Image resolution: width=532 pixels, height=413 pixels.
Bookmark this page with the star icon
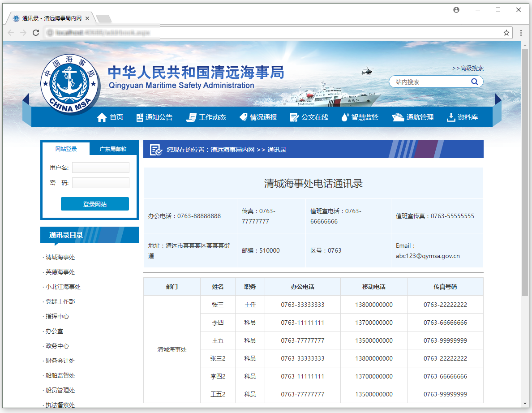coord(506,33)
